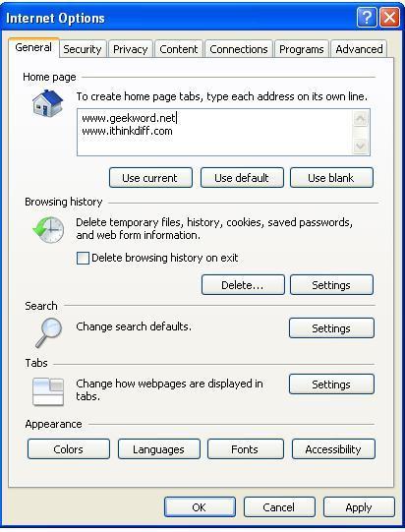Open the Colors appearance options
The height and width of the screenshot is (532, 405).
click(69, 448)
